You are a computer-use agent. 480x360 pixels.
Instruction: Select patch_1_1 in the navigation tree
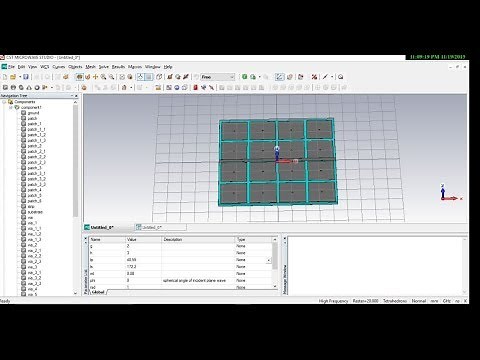36,129
